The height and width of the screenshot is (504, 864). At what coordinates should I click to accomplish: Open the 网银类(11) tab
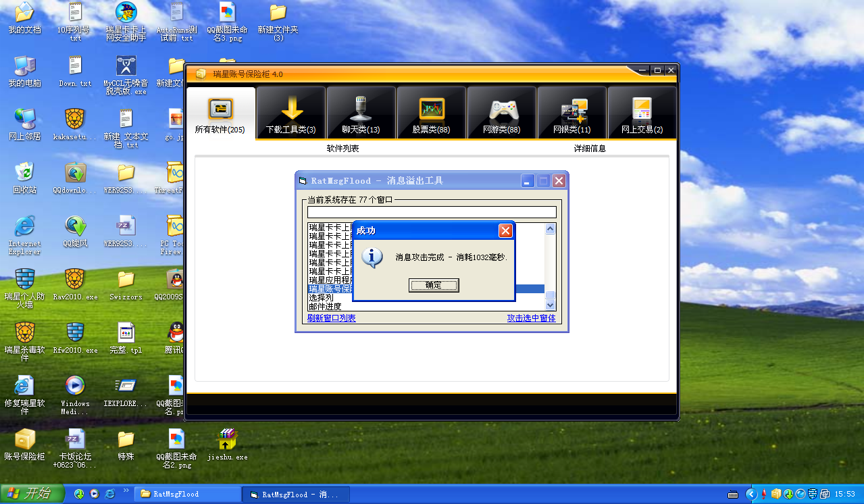coord(572,113)
